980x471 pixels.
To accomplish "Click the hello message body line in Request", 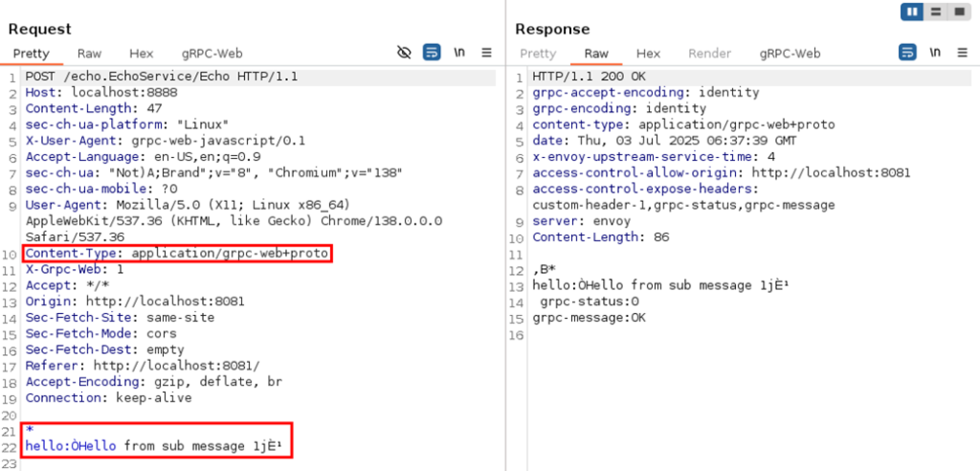I will pos(153,445).
